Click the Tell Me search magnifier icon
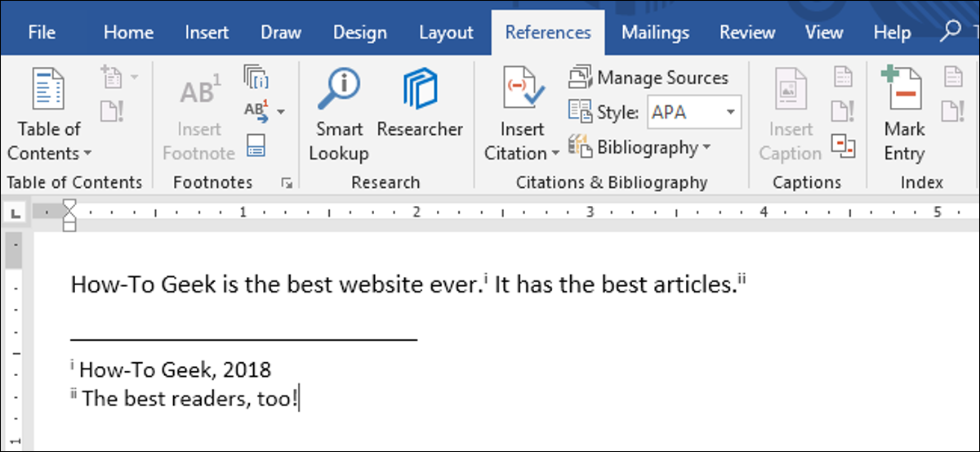 pos(951,32)
